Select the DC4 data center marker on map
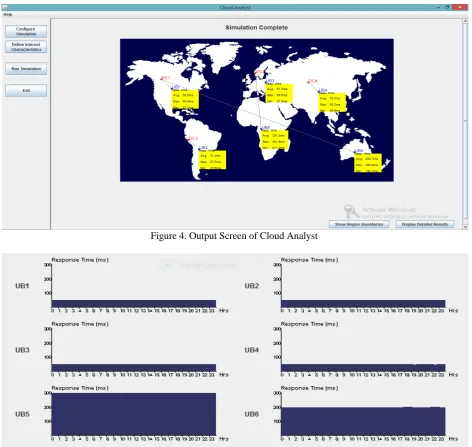The image size is (472, 447). pyautogui.click(x=313, y=81)
